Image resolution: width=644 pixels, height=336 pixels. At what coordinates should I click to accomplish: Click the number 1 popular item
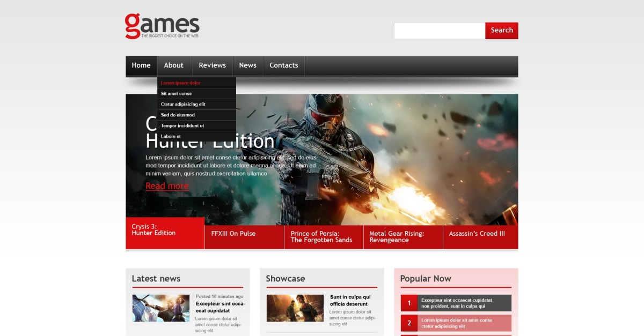pyautogui.click(x=409, y=303)
